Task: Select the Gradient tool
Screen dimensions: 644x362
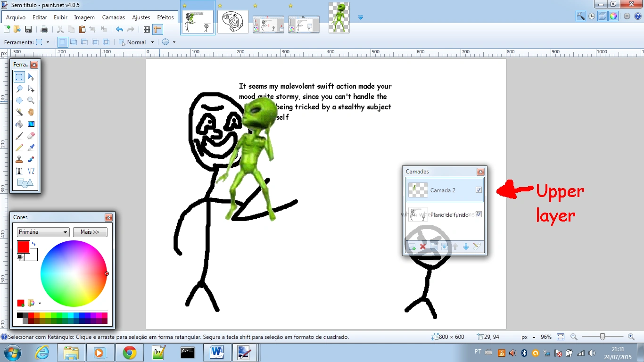Action: (x=31, y=124)
